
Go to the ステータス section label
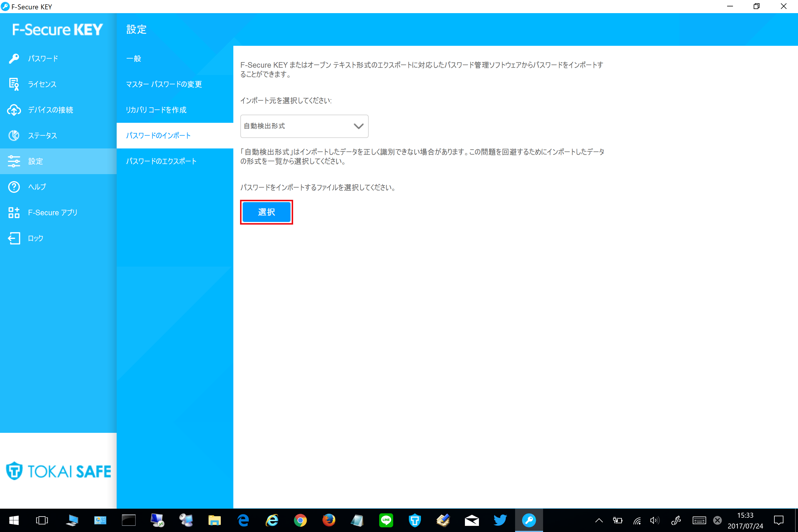coord(42,135)
